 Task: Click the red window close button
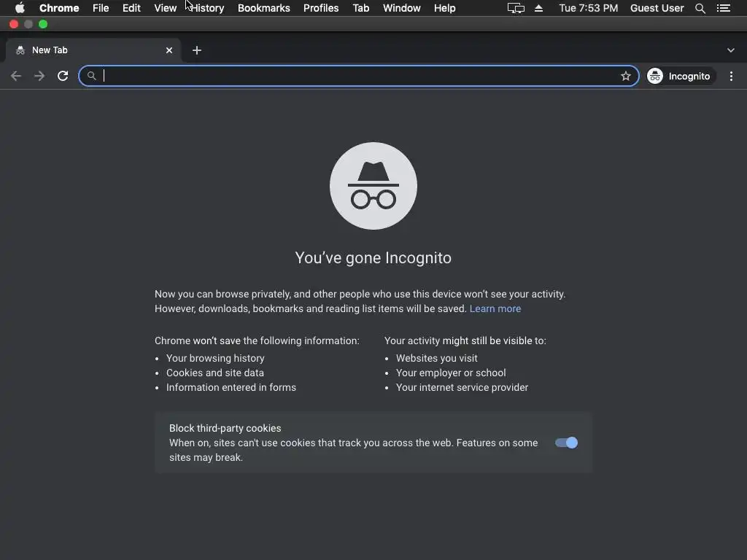coord(14,24)
